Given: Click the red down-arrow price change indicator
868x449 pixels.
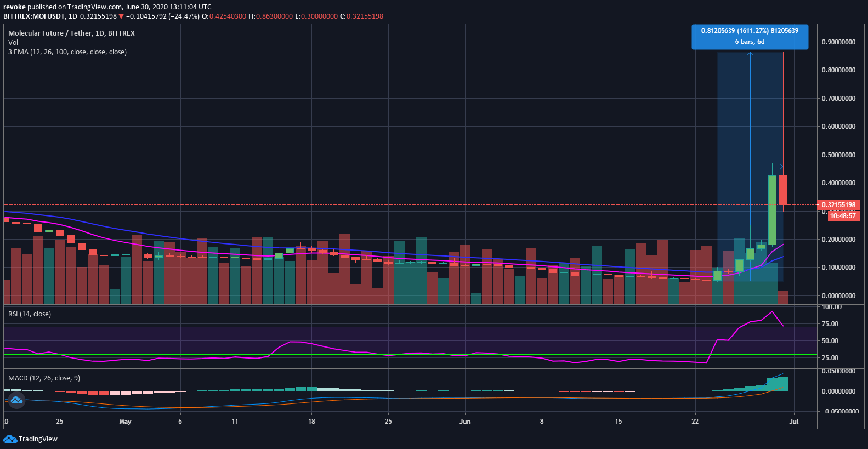Looking at the screenshot, I should tap(121, 16).
